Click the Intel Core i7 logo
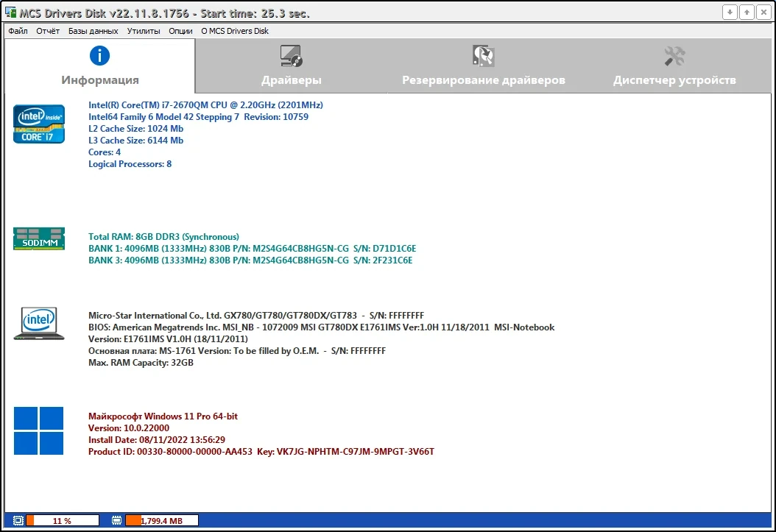Image resolution: width=776 pixels, height=532 pixels. click(x=39, y=124)
